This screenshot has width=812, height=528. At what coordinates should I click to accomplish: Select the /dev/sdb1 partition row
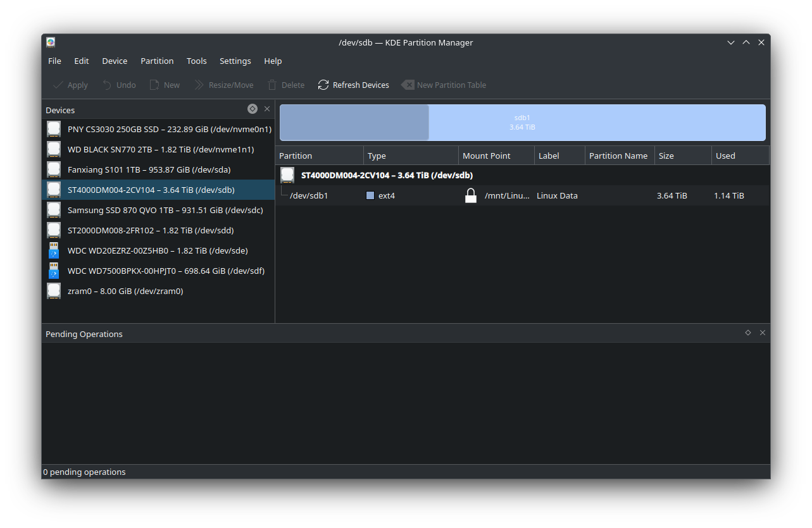(522, 195)
